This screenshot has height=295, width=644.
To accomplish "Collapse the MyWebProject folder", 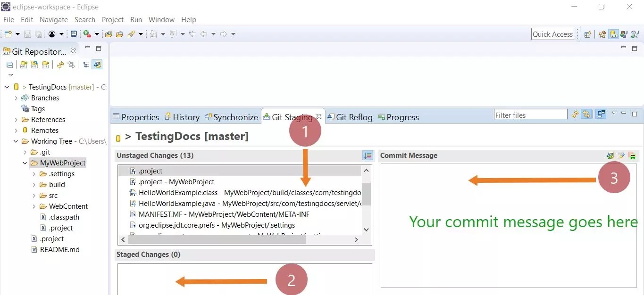I will (25, 163).
